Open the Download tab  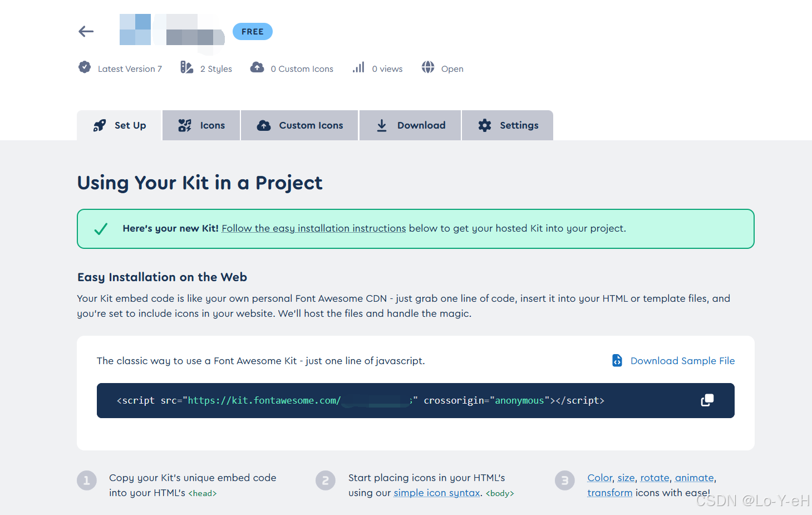click(x=410, y=125)
